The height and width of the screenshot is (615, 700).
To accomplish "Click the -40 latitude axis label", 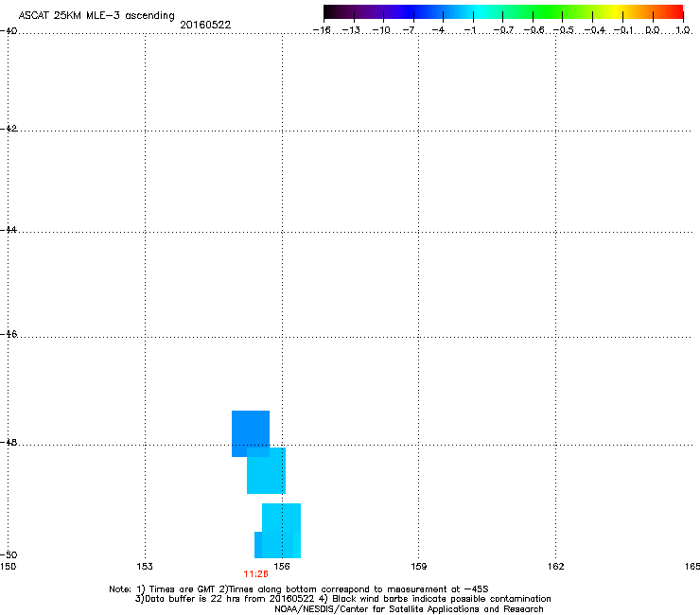I will point(9,31).
